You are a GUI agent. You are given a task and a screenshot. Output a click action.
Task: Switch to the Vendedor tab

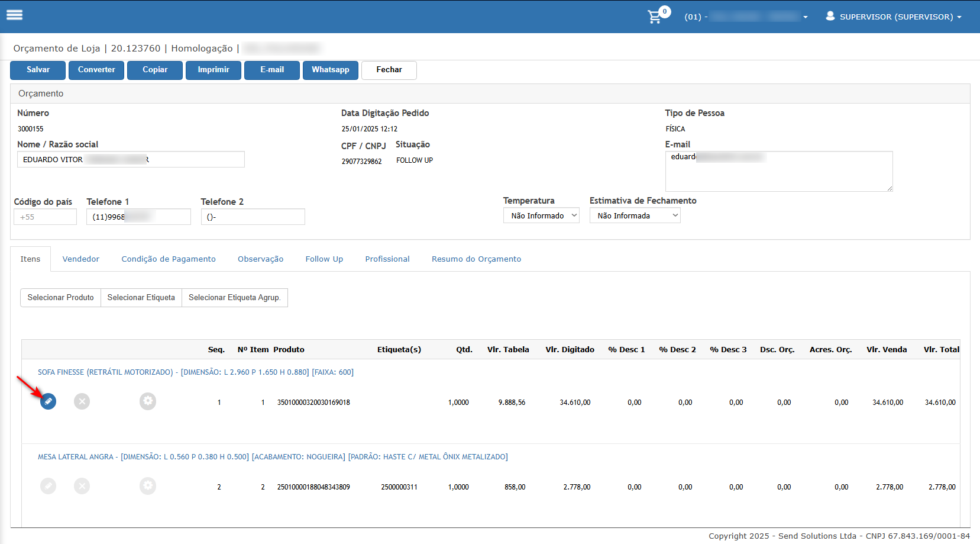tap(81, 259)
